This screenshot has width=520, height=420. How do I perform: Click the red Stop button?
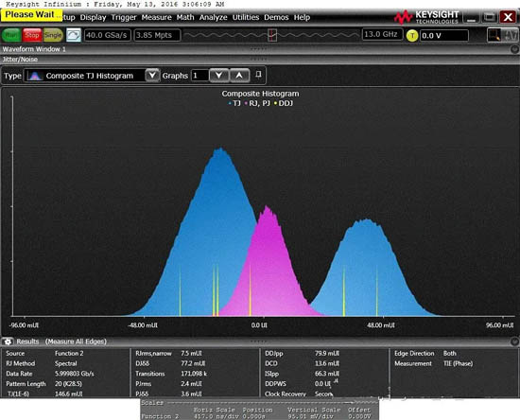coord(32,35)
